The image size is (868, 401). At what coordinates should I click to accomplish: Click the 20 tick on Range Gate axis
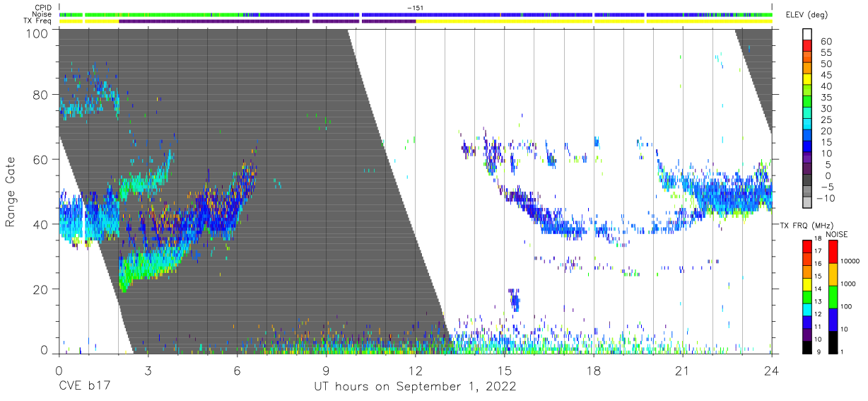coord(41,289)
